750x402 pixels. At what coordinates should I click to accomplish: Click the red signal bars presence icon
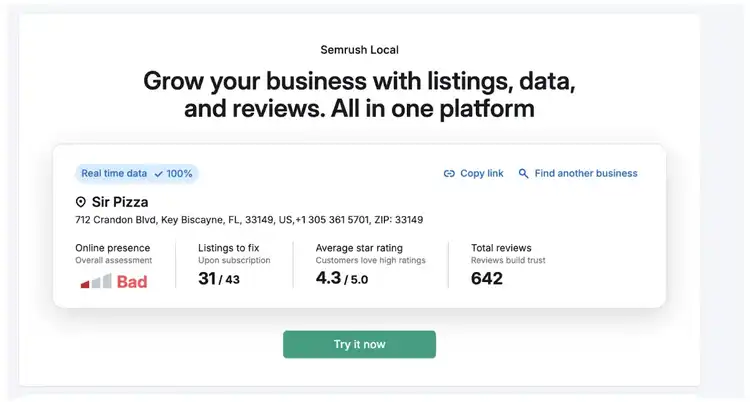pyautogui.click(x=96, y=281)
